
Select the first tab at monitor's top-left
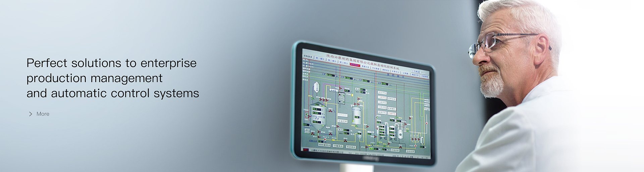[308, 57]
